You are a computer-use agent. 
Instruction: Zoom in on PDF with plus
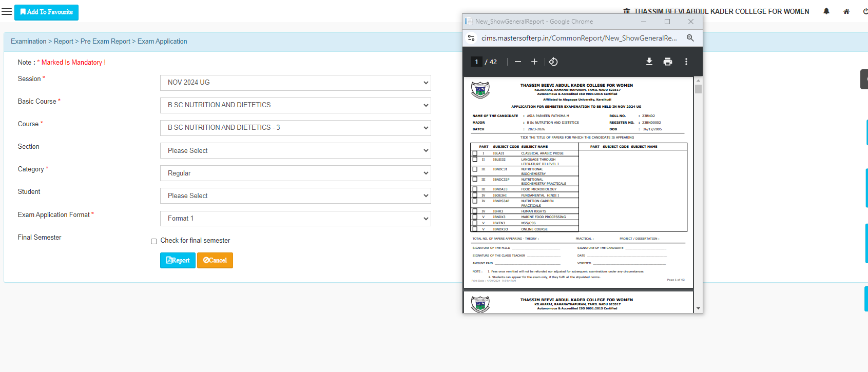534,62
